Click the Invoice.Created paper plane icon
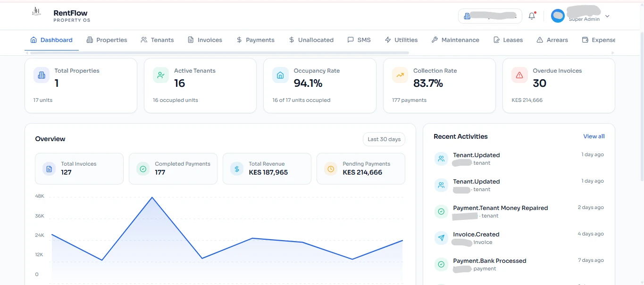 pyautogui.click(x=441, y=238)
